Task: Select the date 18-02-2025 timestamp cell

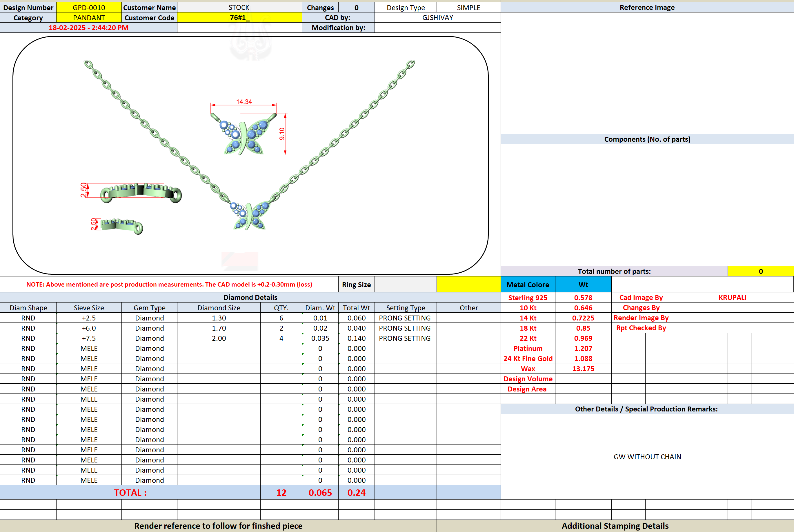Action: [89, 28]
